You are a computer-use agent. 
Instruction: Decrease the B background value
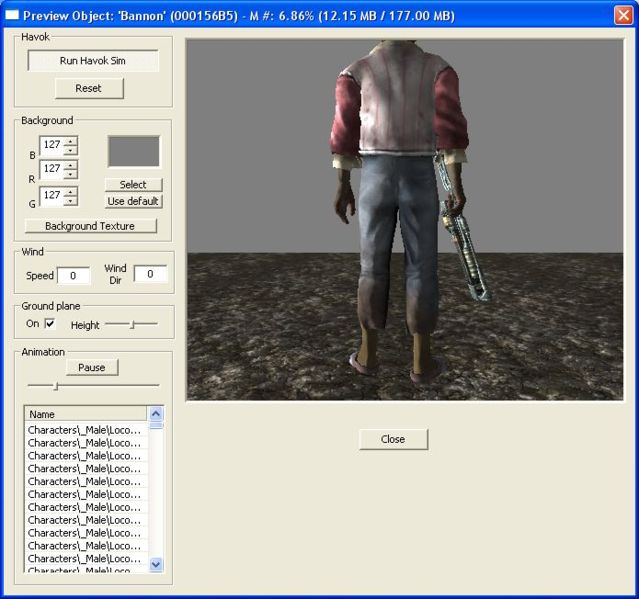(x=71, y=150)
